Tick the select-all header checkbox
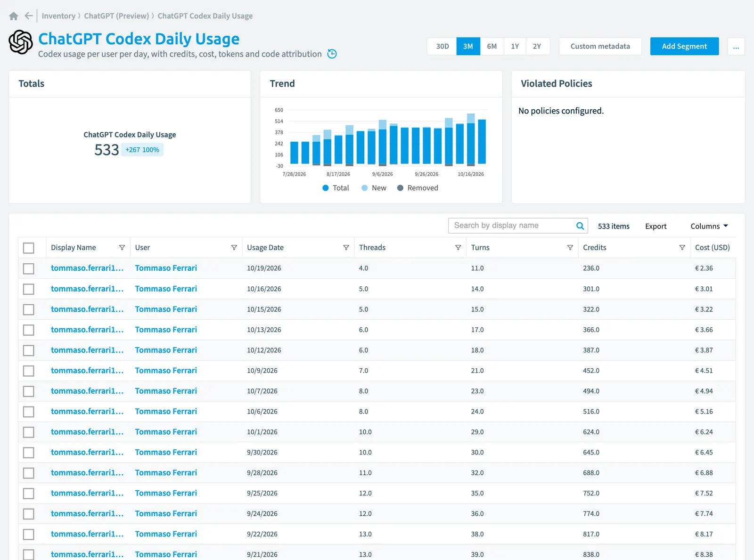Screen dimensions: 754x560 29,248
